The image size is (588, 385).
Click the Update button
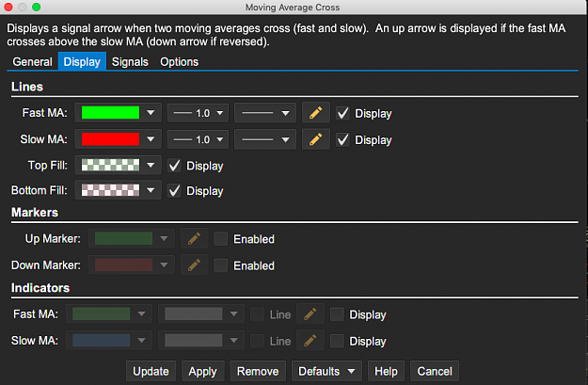pos(151,372)
